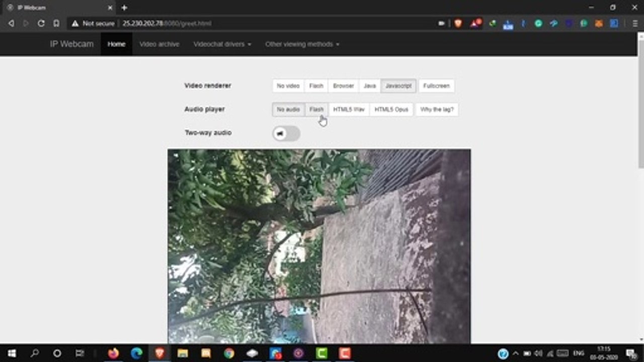Select Flash video renderer
This screenshot has width=644, height=362.
(x=316, y=86)
